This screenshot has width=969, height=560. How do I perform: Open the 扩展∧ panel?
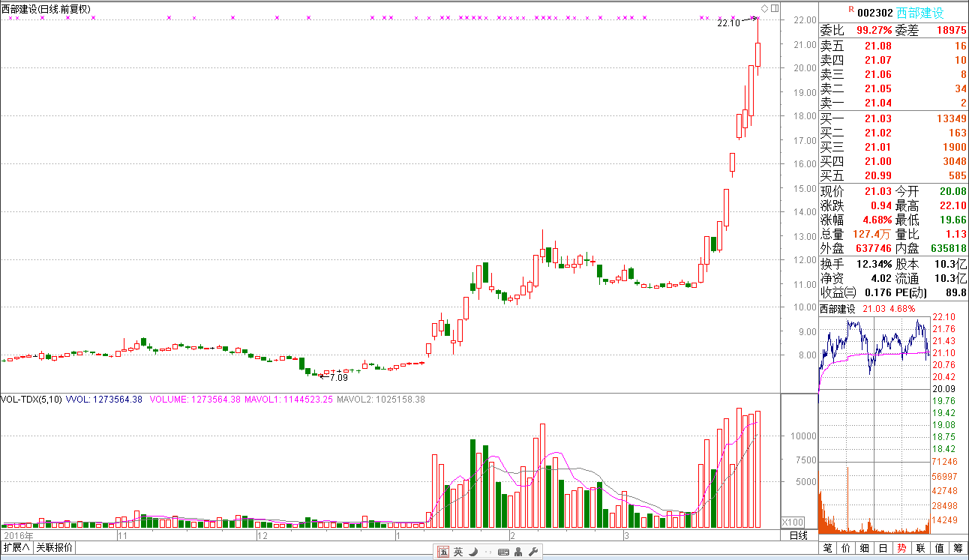(16, 548)
